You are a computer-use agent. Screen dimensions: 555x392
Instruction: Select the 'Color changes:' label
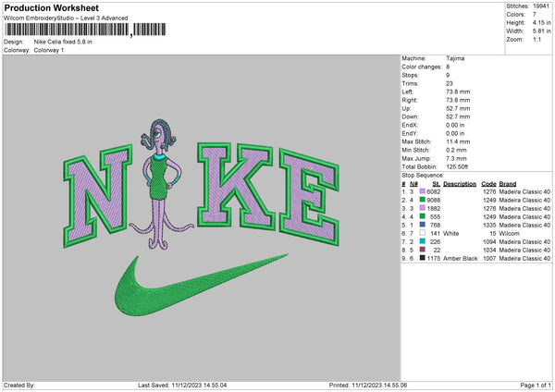(422, 67)
